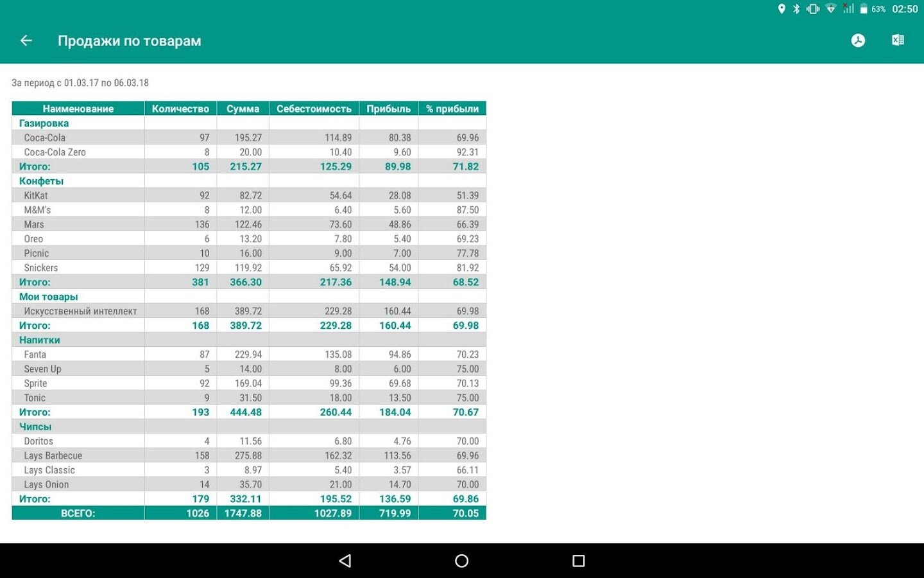Tap Snickers profit percent 81.92

point(468,268)
